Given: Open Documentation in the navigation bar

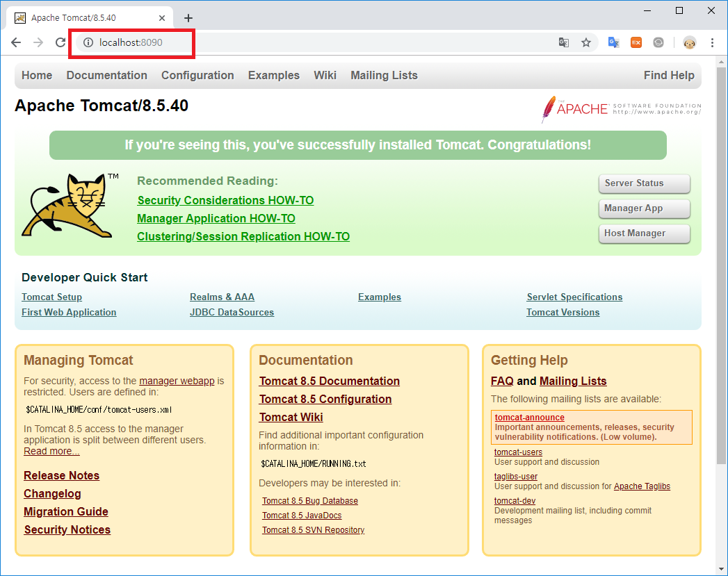Looking at the screenshot, I should pos(107,75).
